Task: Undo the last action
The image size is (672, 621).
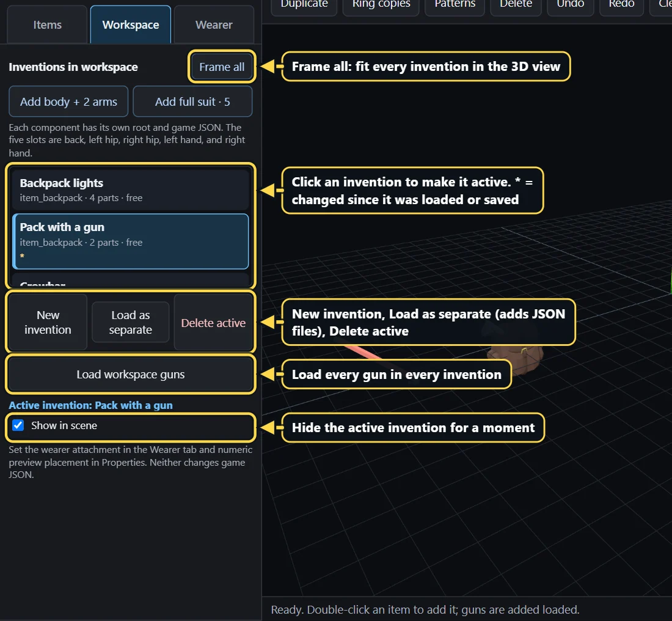Action: [571, 4]
